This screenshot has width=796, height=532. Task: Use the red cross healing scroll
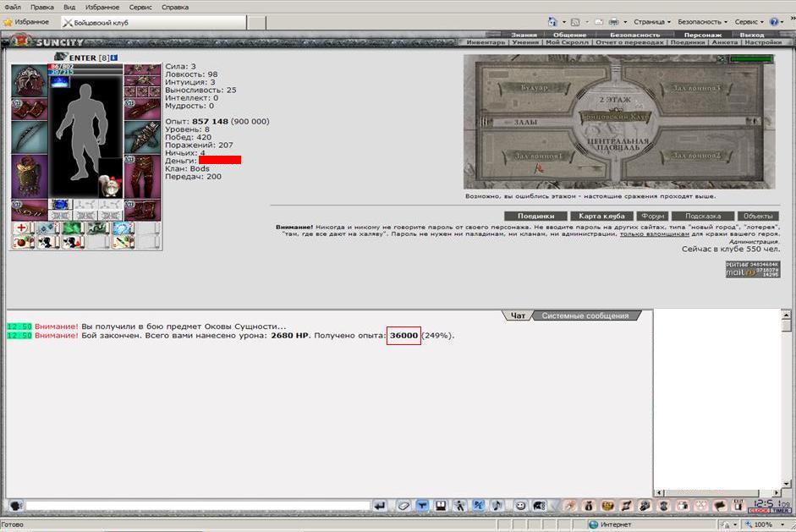coord(21,228)
